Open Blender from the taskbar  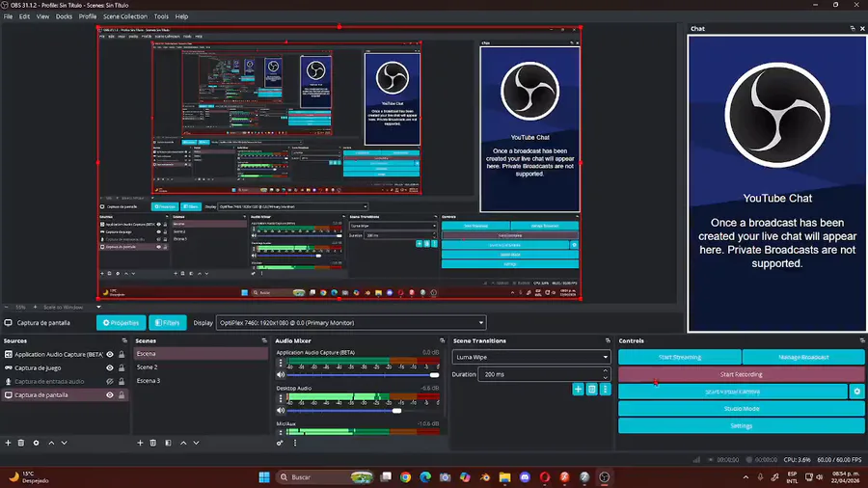485,477
